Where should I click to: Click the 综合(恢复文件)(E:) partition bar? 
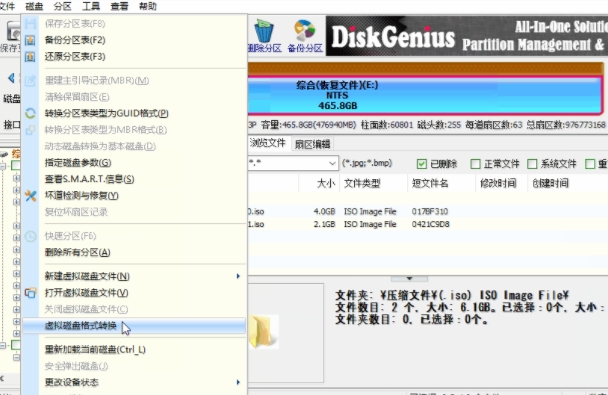pyautogui.click(x=425, y=95)
